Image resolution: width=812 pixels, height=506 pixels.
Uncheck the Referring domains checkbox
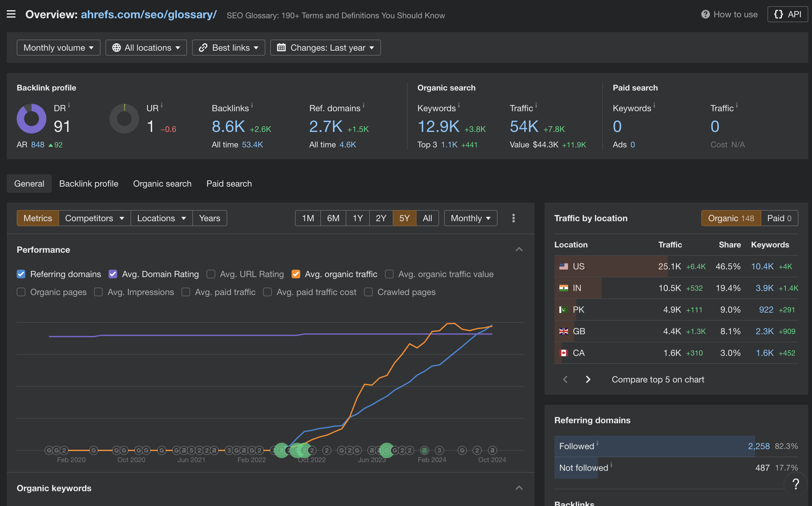(x=21, y=274)
